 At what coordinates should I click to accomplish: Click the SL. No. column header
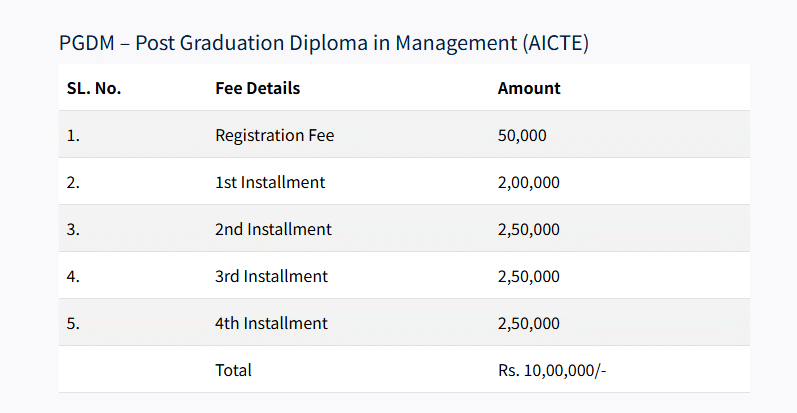[x=94, y=88]
